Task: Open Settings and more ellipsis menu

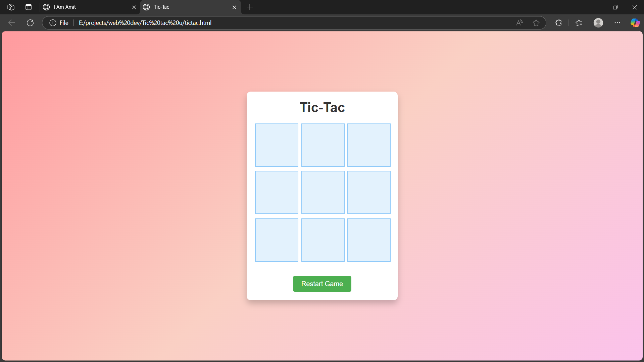Action: coord(617,23)
